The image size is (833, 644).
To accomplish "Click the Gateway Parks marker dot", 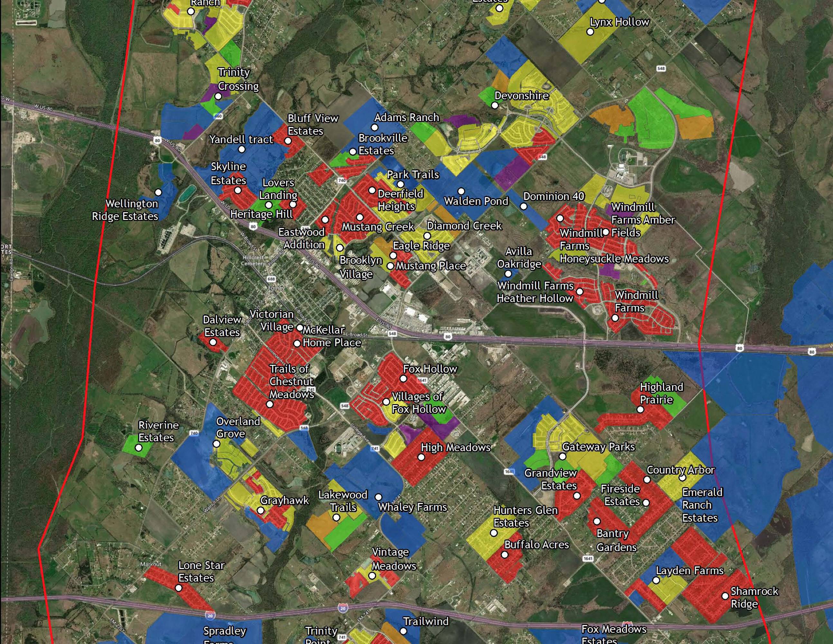I will pos(563,457).
